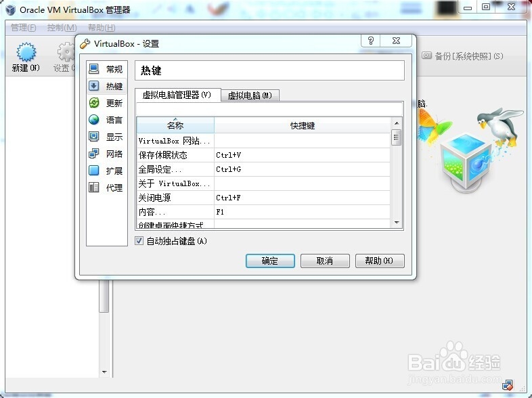Click the hotkey list scrollbar thumb

[x=396, y=137]
